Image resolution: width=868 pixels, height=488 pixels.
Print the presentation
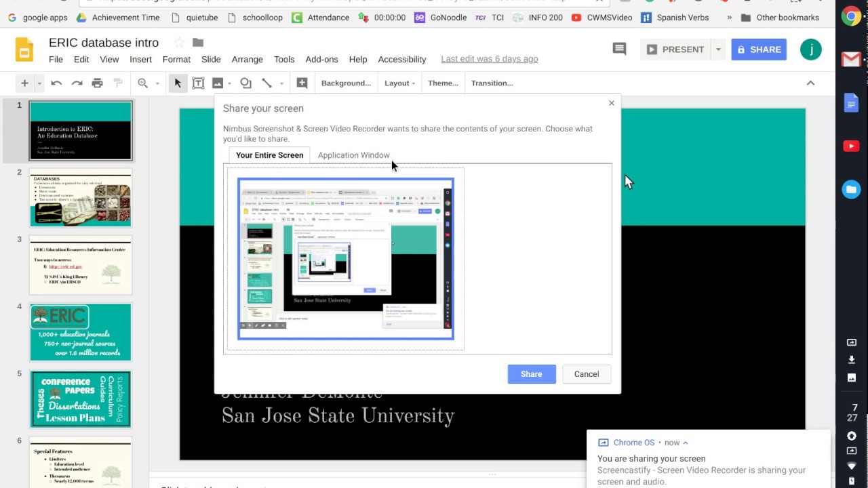pyautogui.click(x=98, y=83)
